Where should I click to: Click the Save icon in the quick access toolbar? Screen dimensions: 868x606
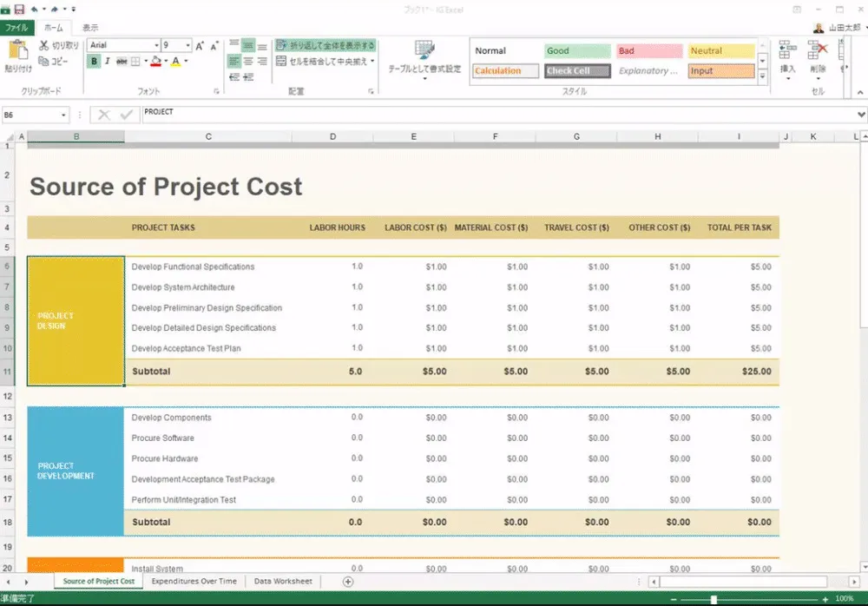19,10
